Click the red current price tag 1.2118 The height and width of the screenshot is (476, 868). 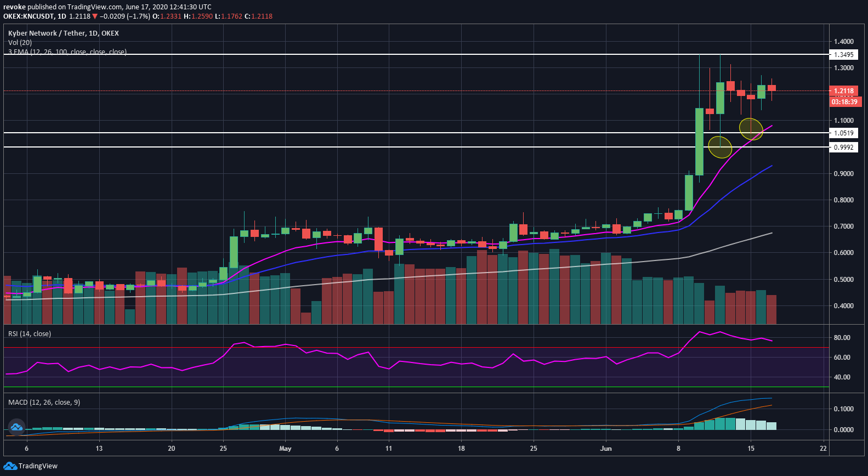click(x=843, y=91)
